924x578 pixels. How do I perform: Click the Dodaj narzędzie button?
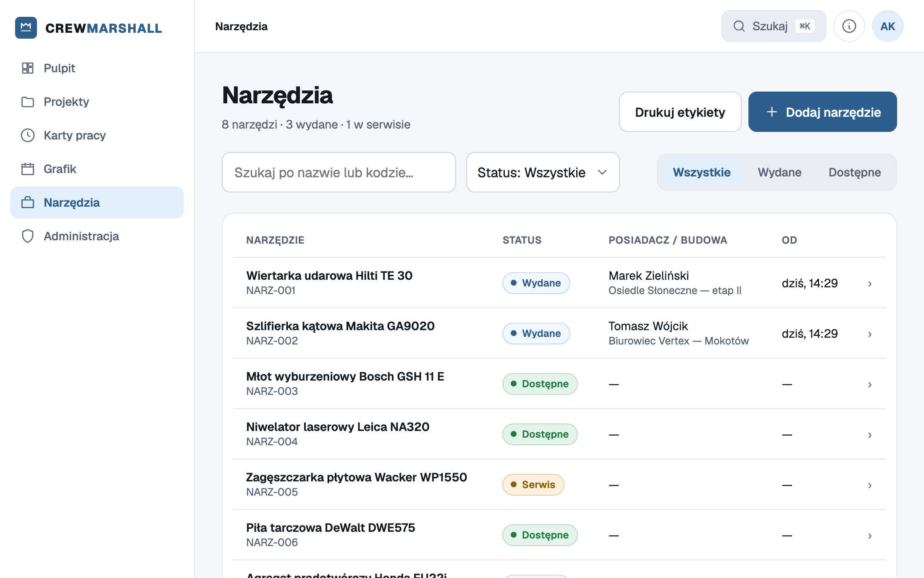[x=822, y=112]
